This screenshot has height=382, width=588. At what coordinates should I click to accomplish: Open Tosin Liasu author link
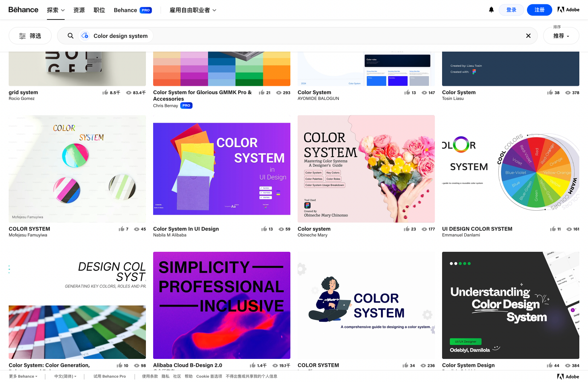pyautogui.click(x=453, y=98)
